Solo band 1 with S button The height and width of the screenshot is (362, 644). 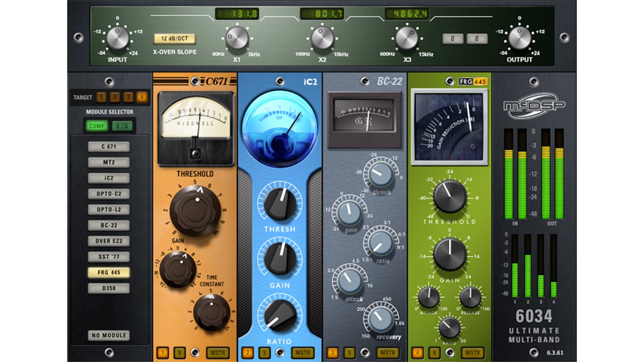(x=179, y=352)
